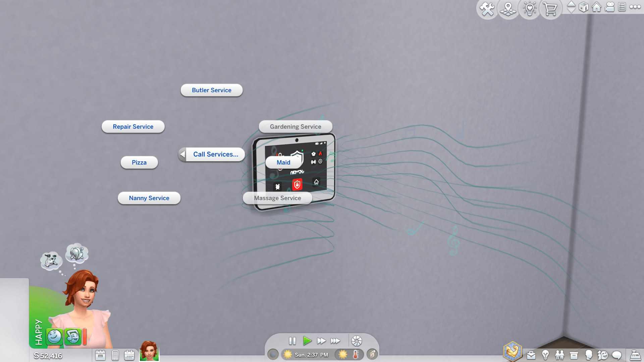This screenshot has height=362, width=644.
Task: Open the shopping cart store icon
Action: pyautogui.click(x=550, y=9)
